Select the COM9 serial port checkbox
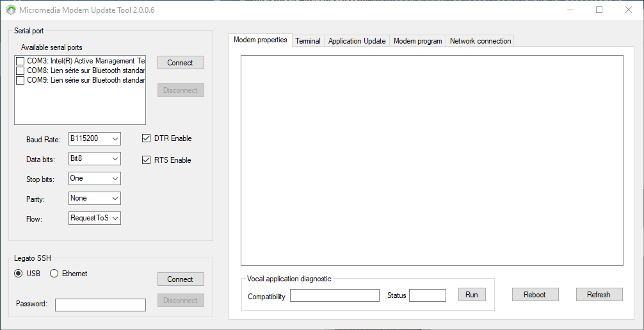This screenshot has height=330, width=644. click(20, 81)
